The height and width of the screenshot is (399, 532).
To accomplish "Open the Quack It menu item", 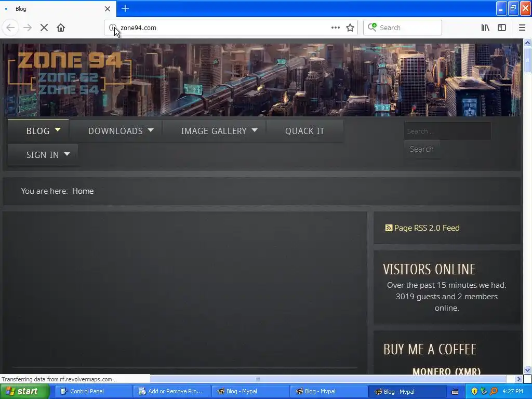I will [304, 131].
